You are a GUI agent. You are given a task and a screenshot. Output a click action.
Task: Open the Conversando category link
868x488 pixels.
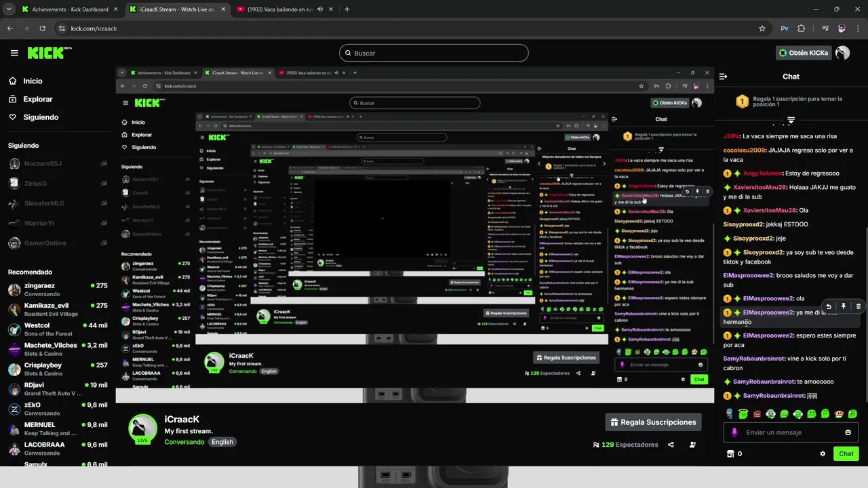click(x=184, y=442)
